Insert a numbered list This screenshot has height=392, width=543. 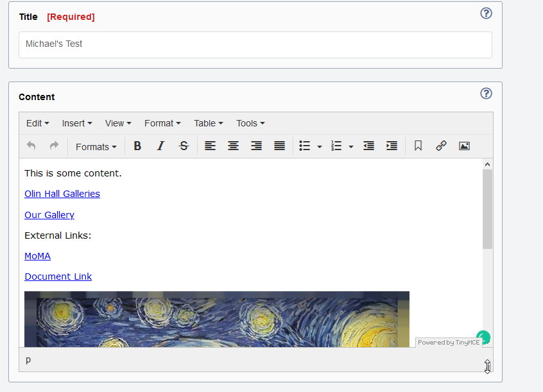click(336, 146)
